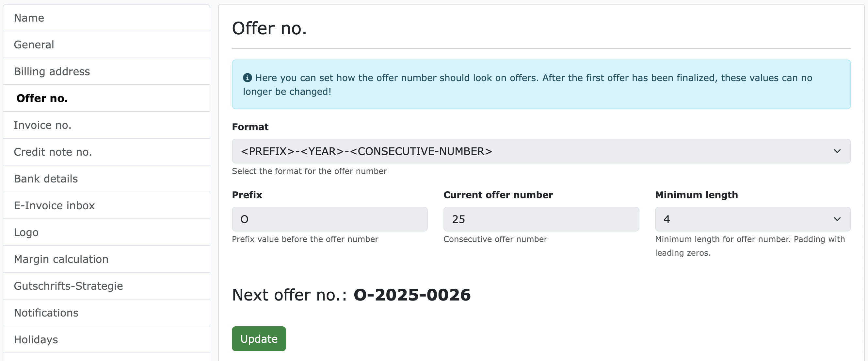Click the Update button
The image size is (868, 361).
coord(258,338)
